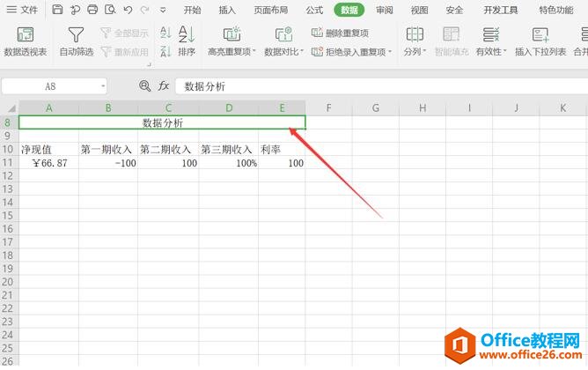Open 有效性 validation dropdown
This screenshot has width=588, height=370.
point(491,42)
